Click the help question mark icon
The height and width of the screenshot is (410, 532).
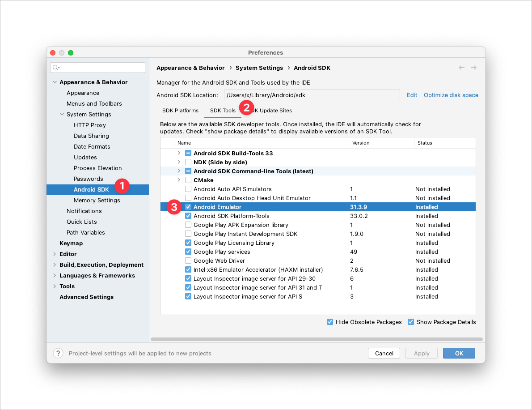(x=58, y=353)
